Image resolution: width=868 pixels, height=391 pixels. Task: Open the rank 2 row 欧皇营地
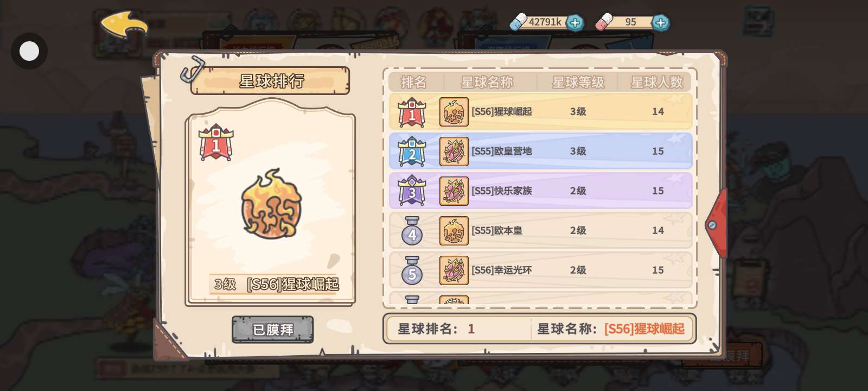(x=540, y=151)
